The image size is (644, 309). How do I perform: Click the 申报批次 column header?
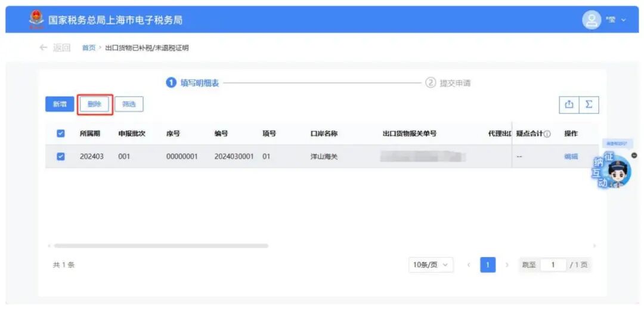[x=131, y=134]
